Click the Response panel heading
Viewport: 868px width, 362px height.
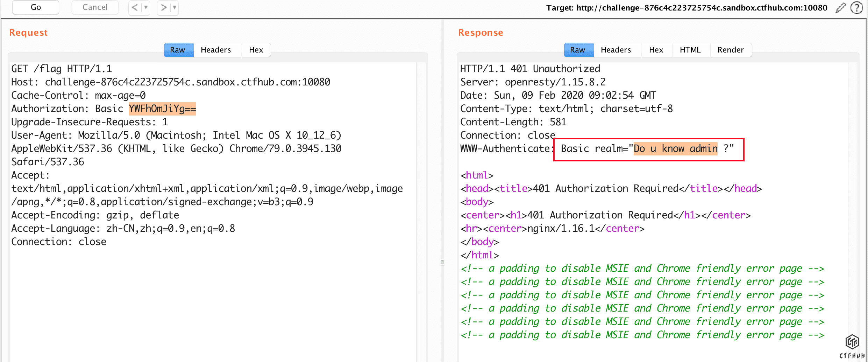click(481, 33)
